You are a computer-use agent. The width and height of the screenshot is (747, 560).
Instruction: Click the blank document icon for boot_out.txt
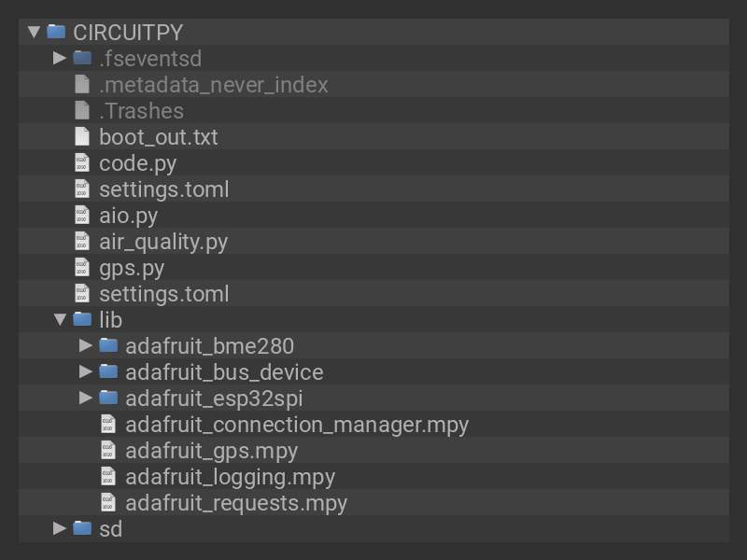(82, 137)
